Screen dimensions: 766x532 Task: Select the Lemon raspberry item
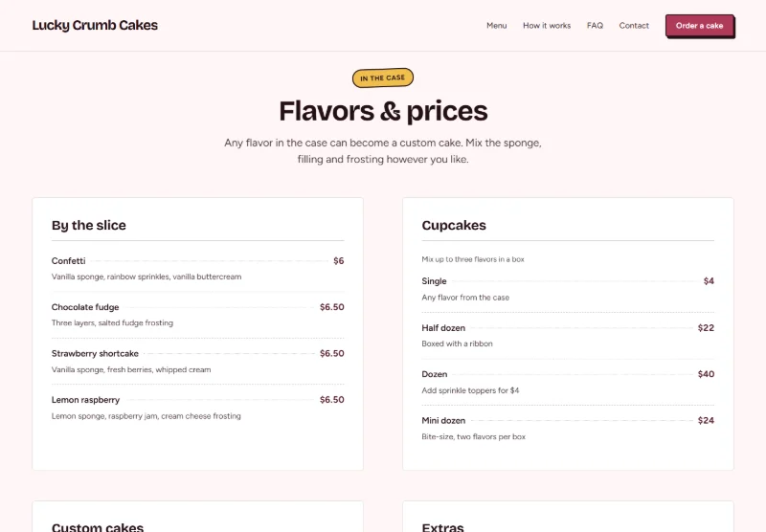(197, 408)
